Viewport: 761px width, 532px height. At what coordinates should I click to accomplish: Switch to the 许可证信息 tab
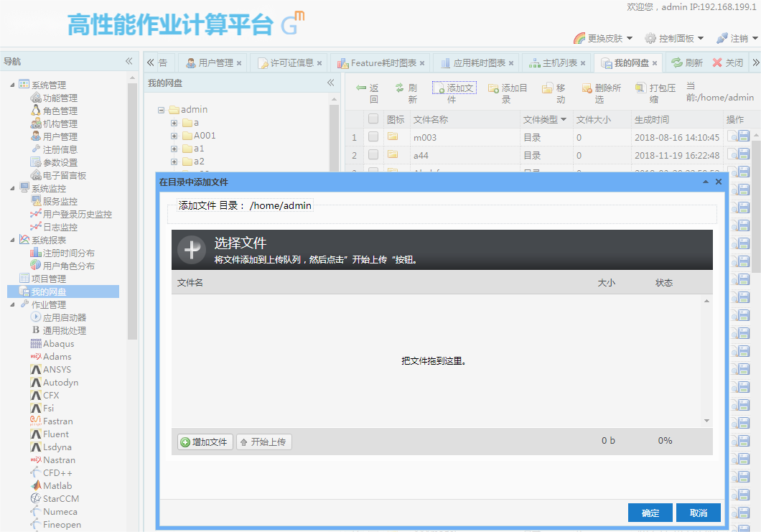pyautogui.click(x=289, y=62)
